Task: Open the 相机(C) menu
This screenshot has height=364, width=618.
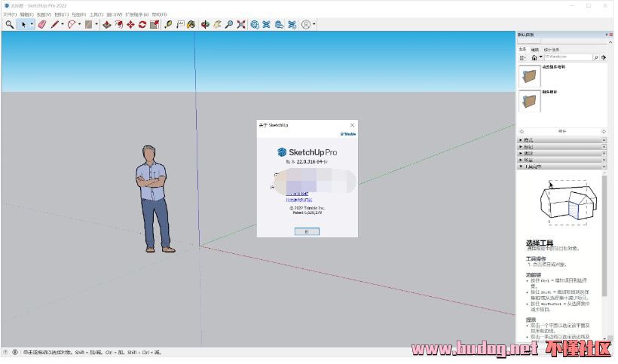Action: click(x=61, y=14)
